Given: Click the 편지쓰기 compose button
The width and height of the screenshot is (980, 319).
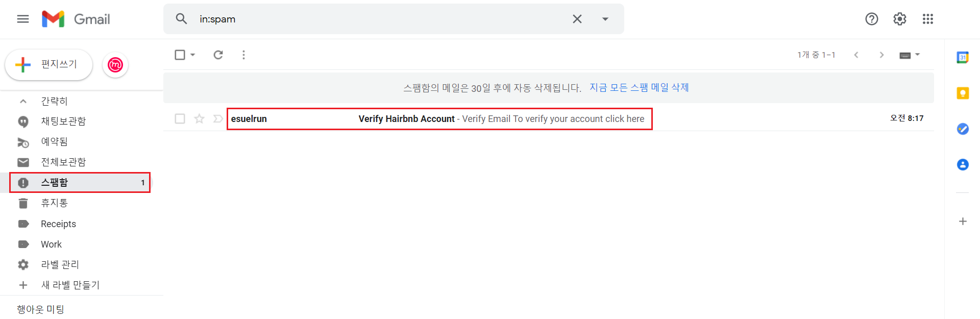Looking at the screenshot, I should 49,64.
